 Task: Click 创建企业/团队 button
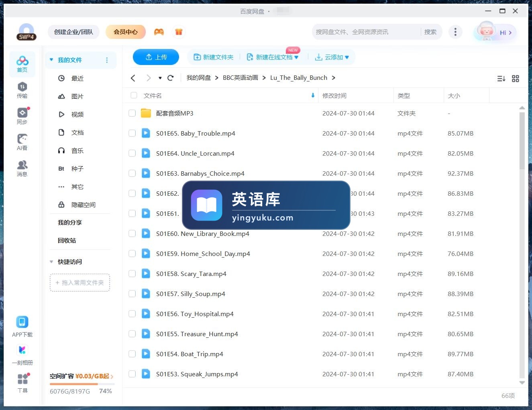tap(73, 32)
